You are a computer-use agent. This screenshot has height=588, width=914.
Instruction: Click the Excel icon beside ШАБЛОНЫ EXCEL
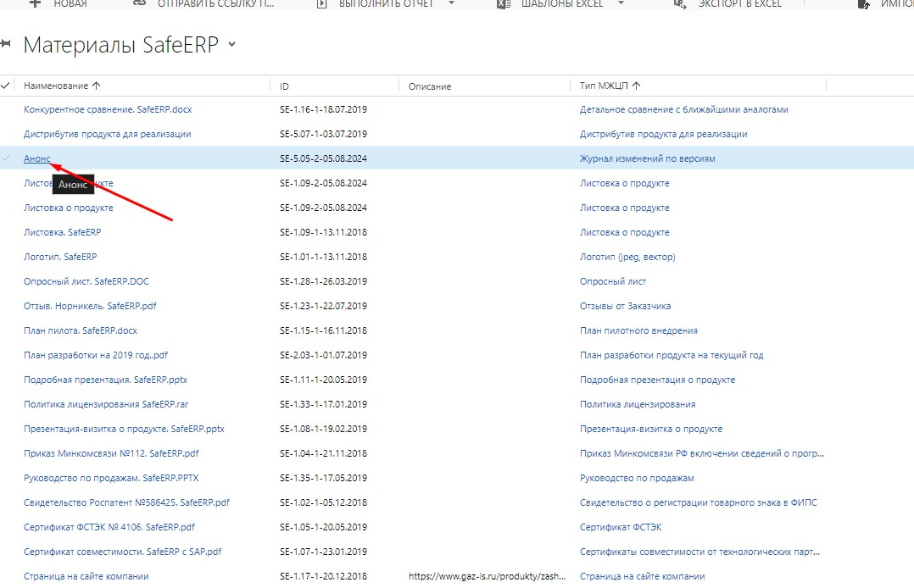point(504,4)
